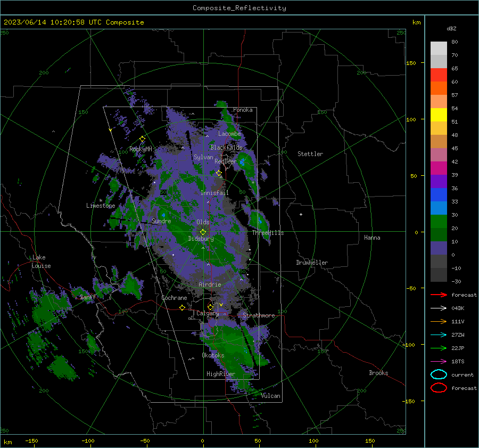Select the Ponoka label
This screenshot has height=448, width=479.
(243, 110)
